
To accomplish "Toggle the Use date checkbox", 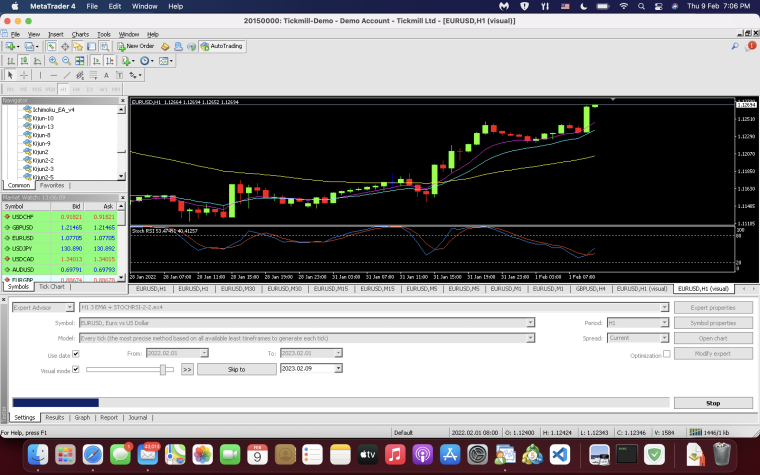I will pos(76,354).
